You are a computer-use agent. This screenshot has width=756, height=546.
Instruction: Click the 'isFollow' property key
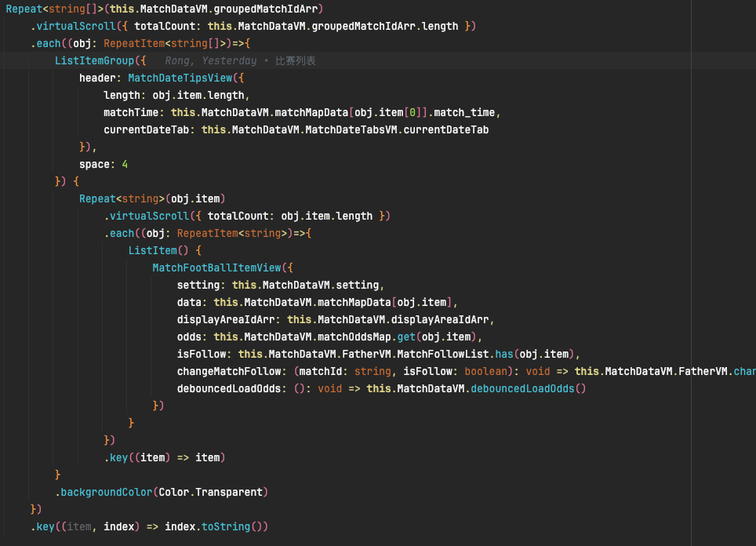[x=202, y=354]
